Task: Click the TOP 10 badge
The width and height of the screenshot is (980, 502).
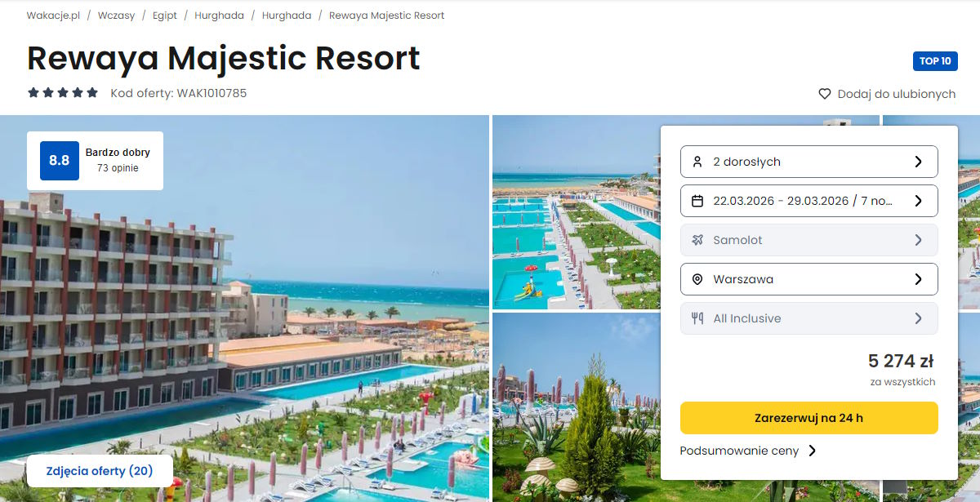Action: tap(935, 61)
